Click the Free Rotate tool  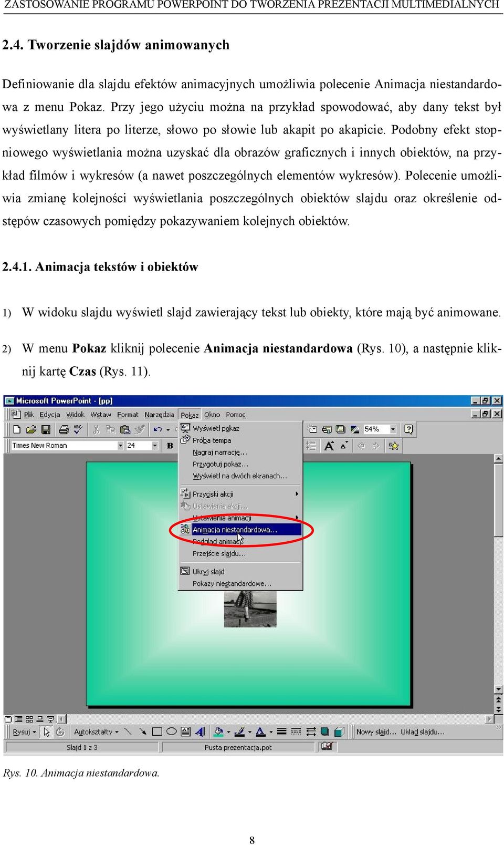(60, 731)
